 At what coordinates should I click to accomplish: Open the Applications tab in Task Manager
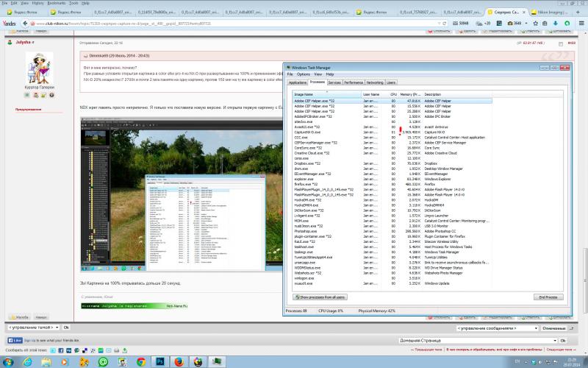tap(298, 82)
